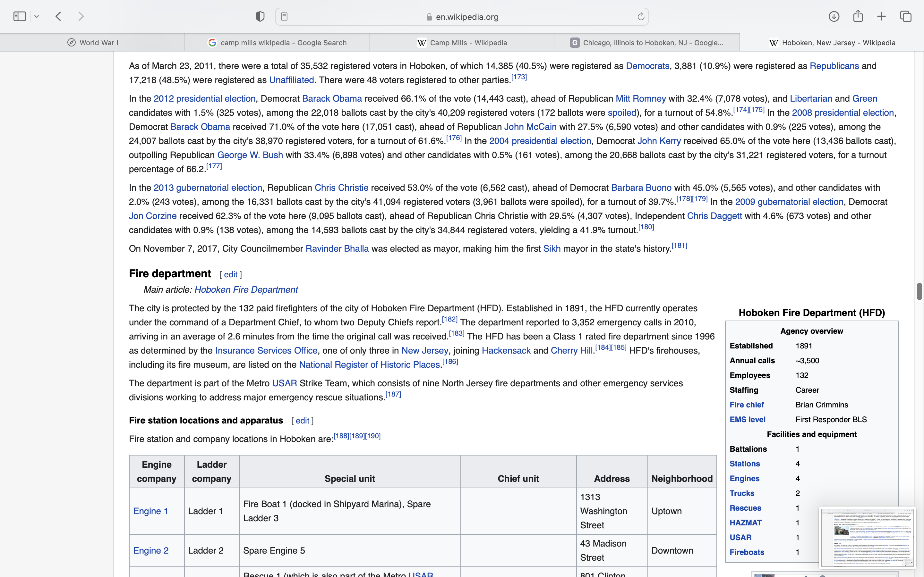Reload the Wikipedia page
Screen dimensions: 924x577
coord(641,16)
